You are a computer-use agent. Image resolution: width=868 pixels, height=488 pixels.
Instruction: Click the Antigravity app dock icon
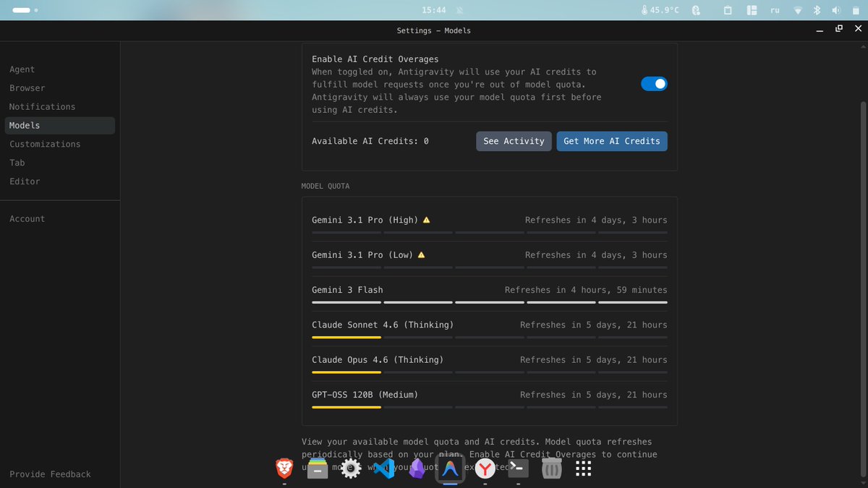click(451, 468)
